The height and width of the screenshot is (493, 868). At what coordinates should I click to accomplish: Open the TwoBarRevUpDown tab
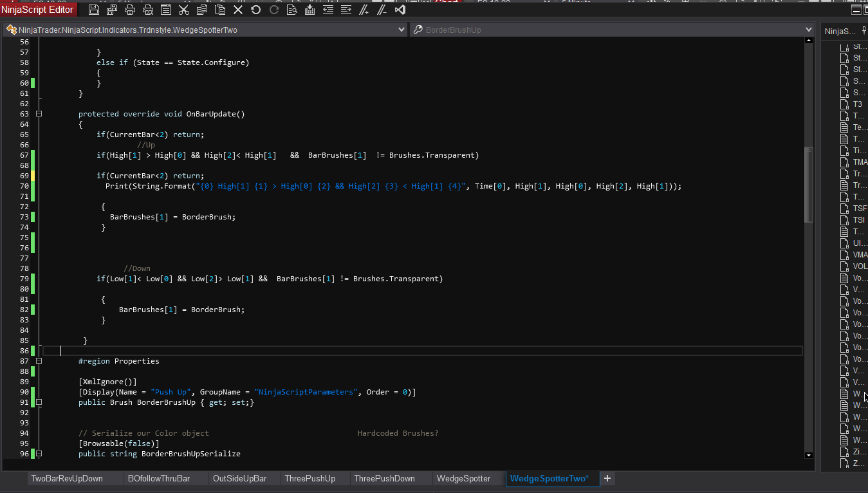[67, 478]
